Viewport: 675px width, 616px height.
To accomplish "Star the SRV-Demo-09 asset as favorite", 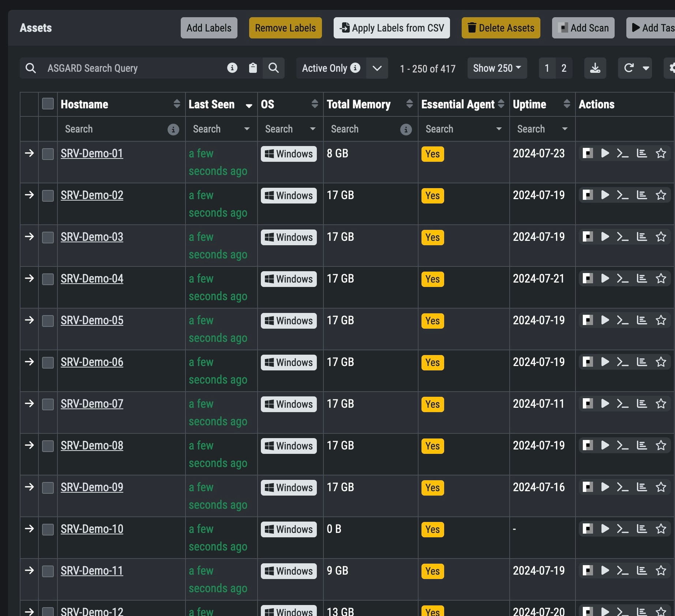I will 661,487.
